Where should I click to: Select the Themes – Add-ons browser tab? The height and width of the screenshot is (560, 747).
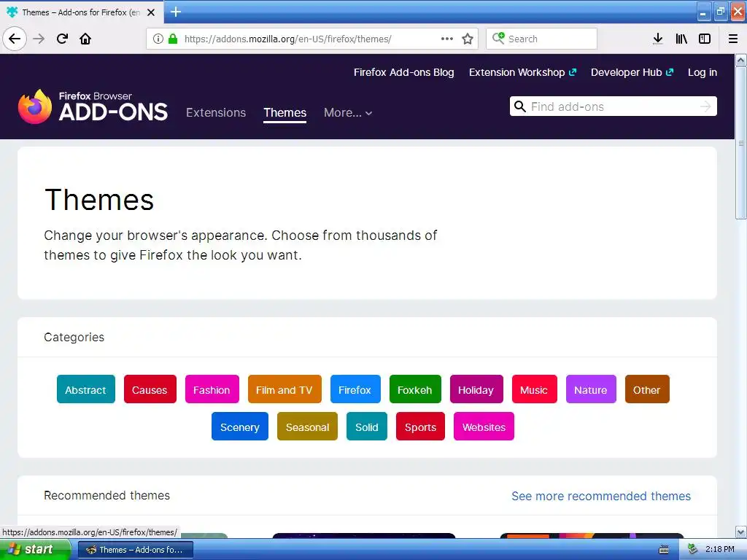point(82,12)
